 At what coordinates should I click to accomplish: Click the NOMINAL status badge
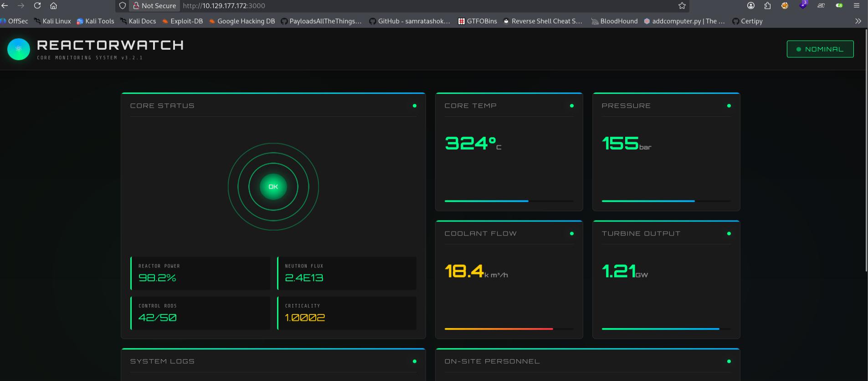click(x=820, y=49)
